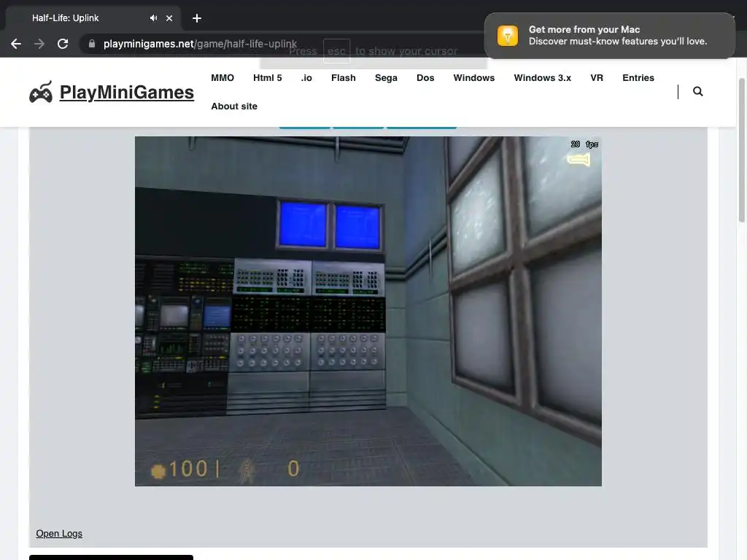This screenshot has height=560, width=747.
Task: Open the About site page
Action: point(234,106)
